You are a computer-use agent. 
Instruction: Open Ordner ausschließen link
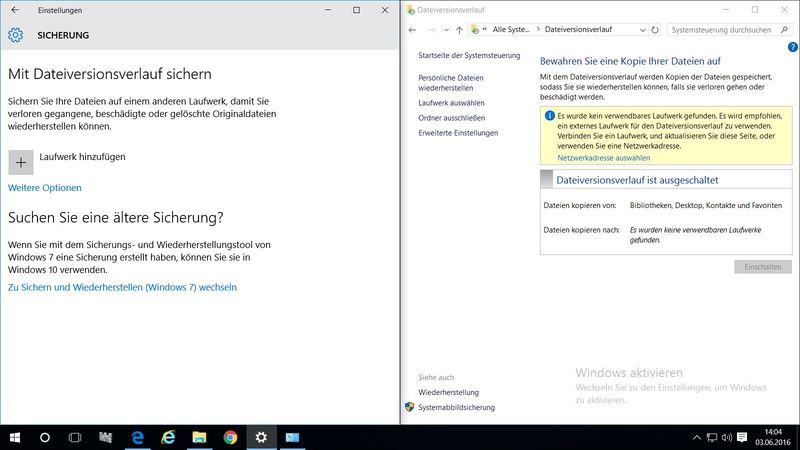(x=452, y=118)
